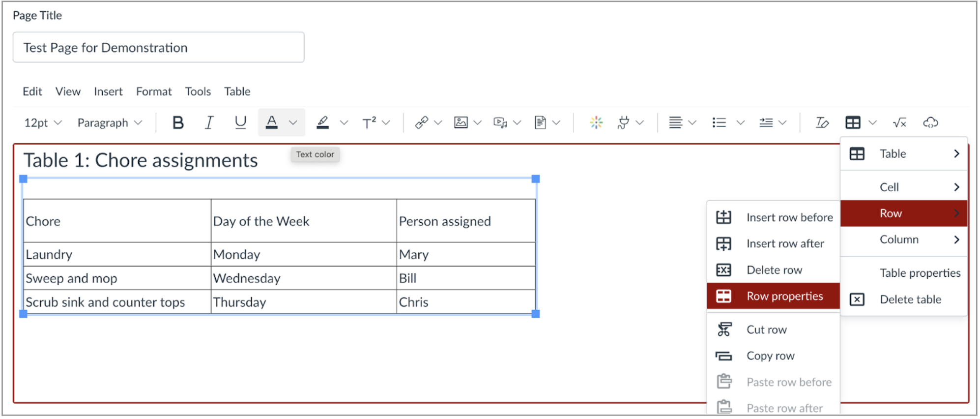Expand the text color options arrow
The height and width of the screenshot is (419, 980).
[x=293, y=122]
